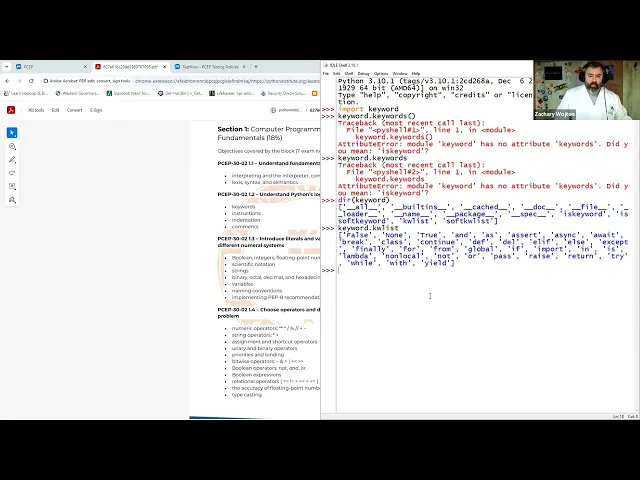Open the Western Governors bookmark
This screenshot has height=480, width=640.
pyautogui.click(x=78, y=93)
